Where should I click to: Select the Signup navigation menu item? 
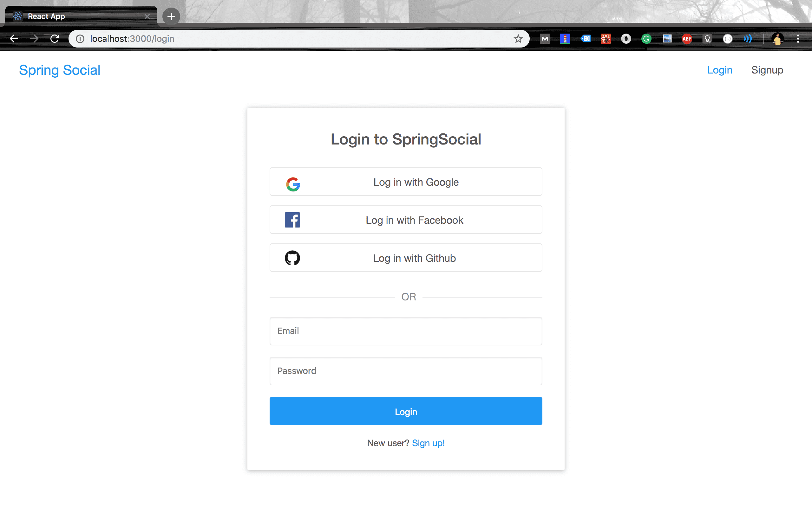[768, 69]
